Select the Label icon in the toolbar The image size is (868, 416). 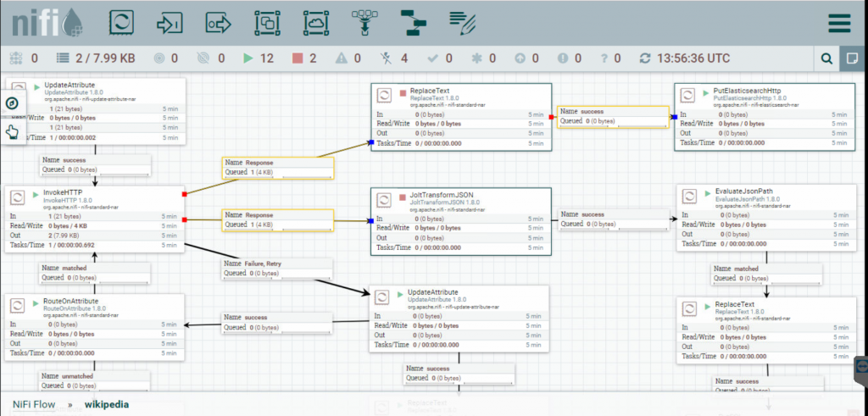click(x=462, y=22)
